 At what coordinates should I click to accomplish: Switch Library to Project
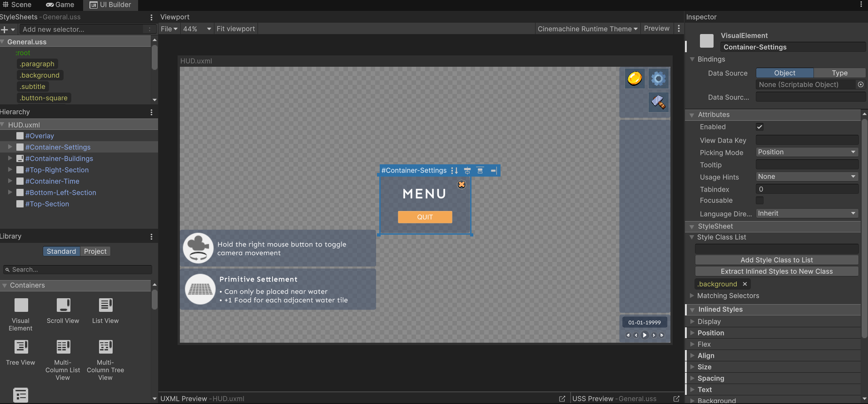point(95,251)
